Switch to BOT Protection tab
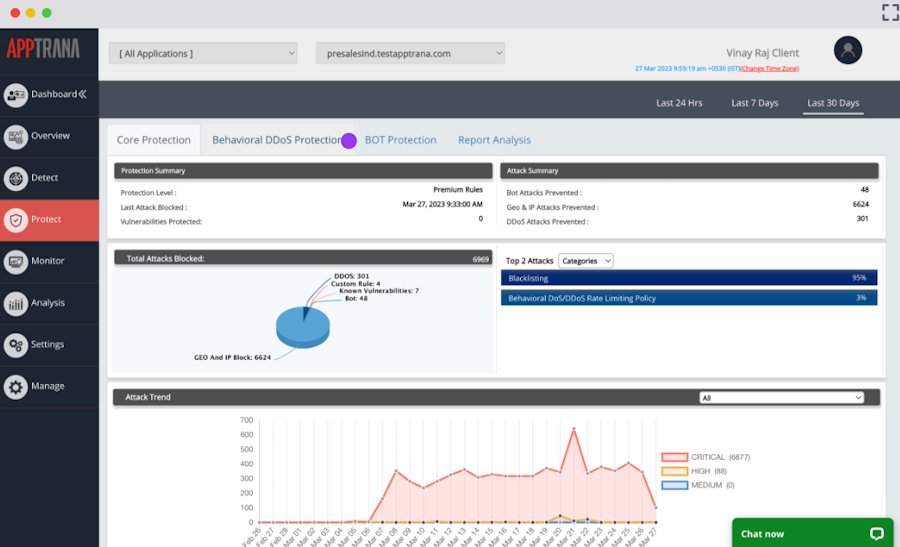The image size is (900, 547). tap(400, 140)
